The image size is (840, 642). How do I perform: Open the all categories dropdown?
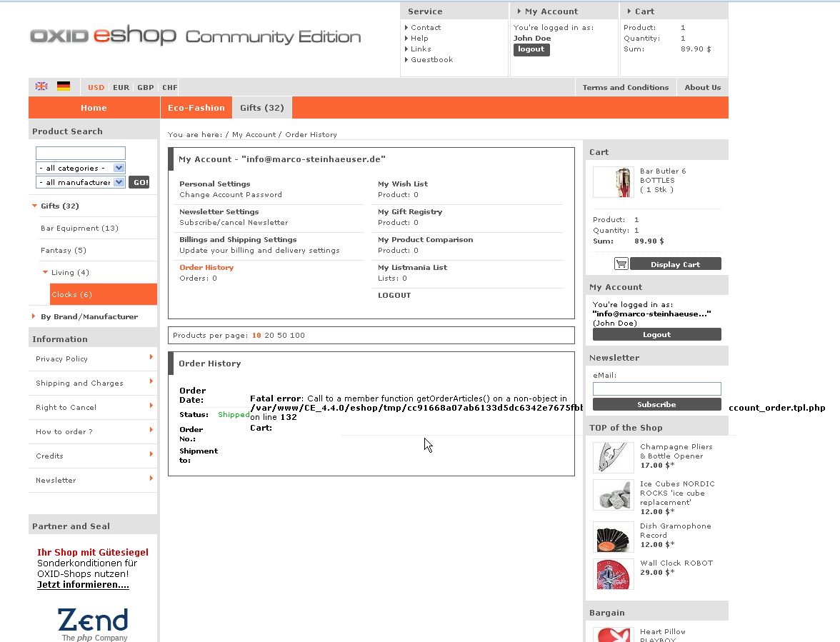(81, 168)
